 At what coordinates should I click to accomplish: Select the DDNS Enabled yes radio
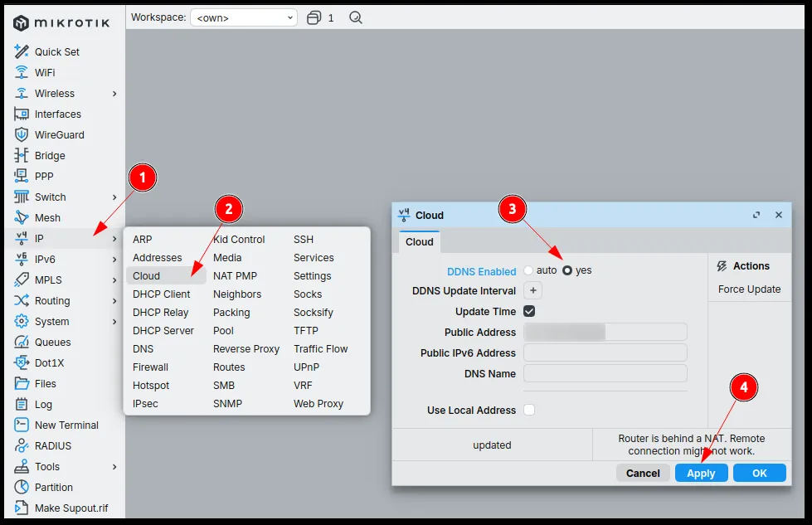tap(567, 270)
